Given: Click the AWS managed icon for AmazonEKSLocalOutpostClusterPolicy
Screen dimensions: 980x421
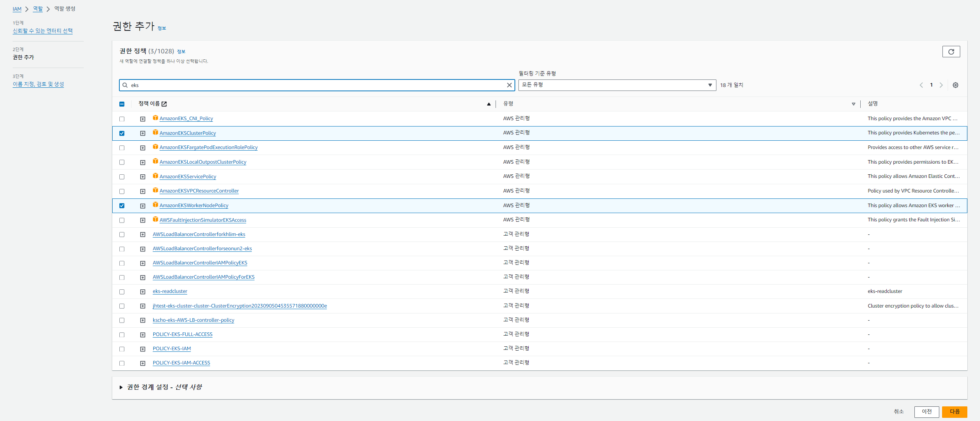Looking at the screenshot, I should 156,161.
